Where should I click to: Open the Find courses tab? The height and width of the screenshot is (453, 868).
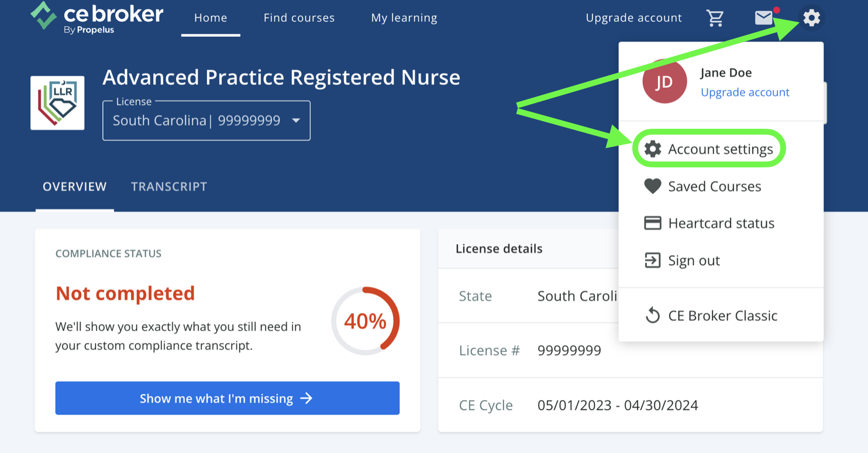[x=299, y=18]
